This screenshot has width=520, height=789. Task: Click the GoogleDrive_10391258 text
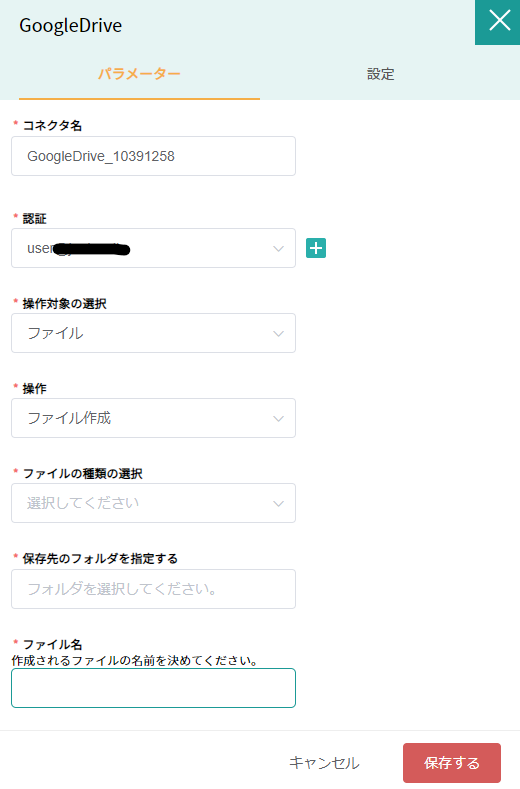point(101,156)
